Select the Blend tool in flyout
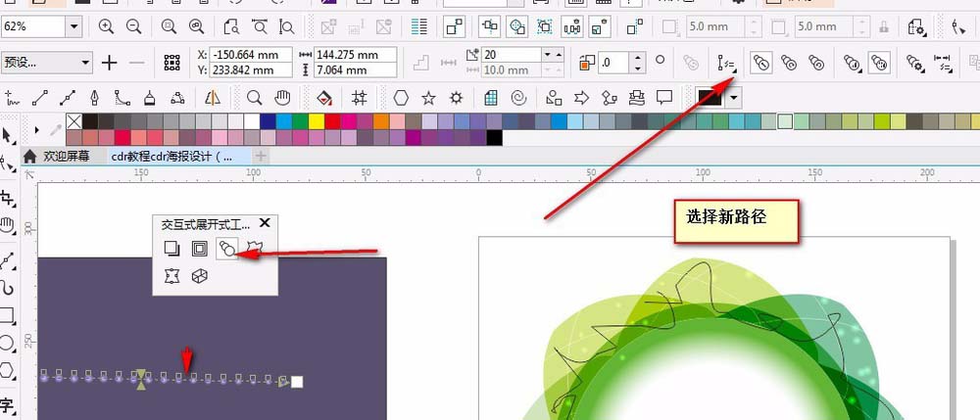Screen dimensions: 980x420 pyautogui.click(x=226, y=249)
